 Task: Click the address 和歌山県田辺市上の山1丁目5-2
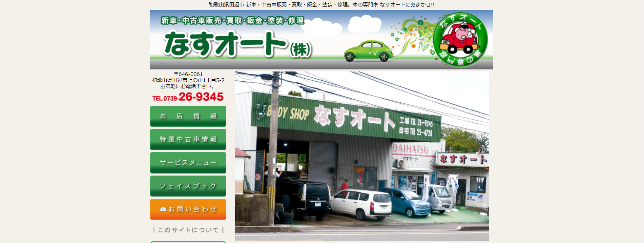[x=188, y=80]
